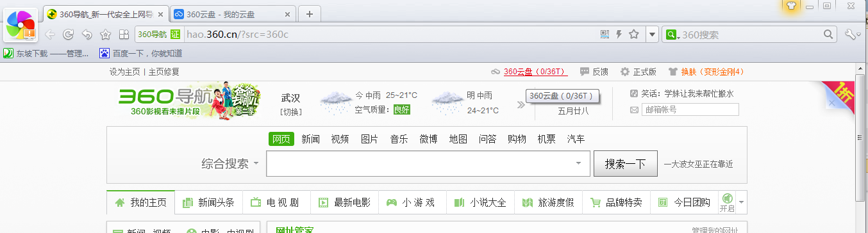Viewport: 868px width, 233px height.
Task: Open hot search 一大波女巫正在靠近
Action: pos(699,165)
